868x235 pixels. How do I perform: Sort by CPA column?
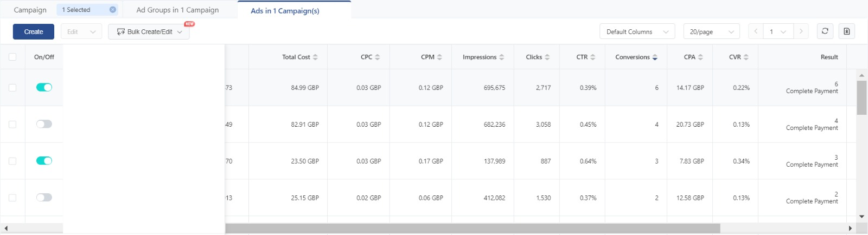(x=700, y=57)
